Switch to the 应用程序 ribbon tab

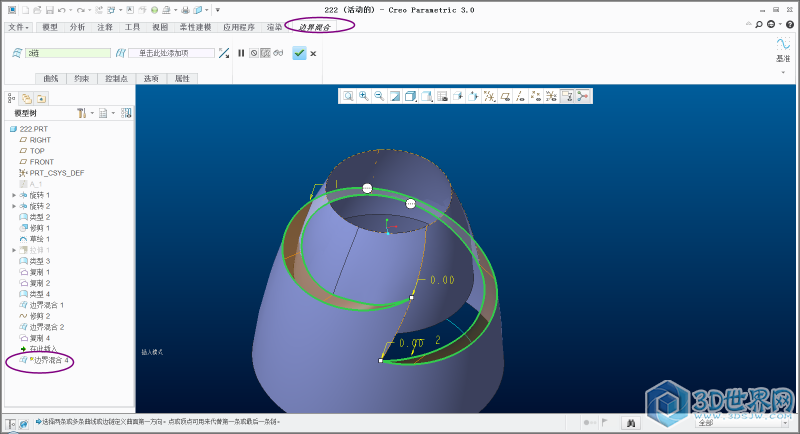(x=239, y=27)
